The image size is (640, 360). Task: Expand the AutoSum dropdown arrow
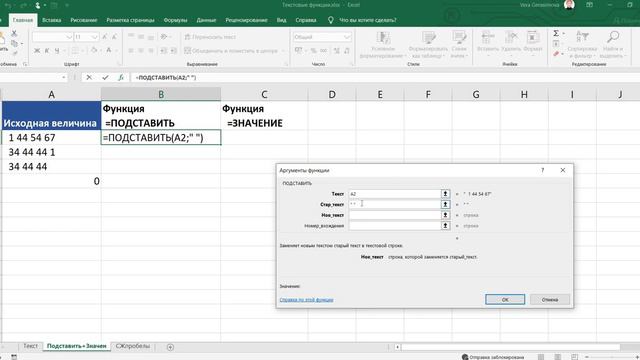564,33
